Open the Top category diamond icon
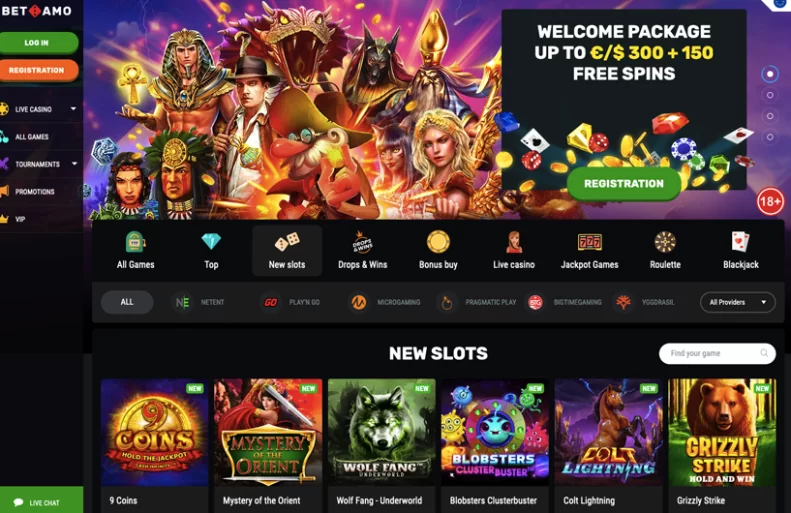791x513 pixels. click(x=211, y=242)
